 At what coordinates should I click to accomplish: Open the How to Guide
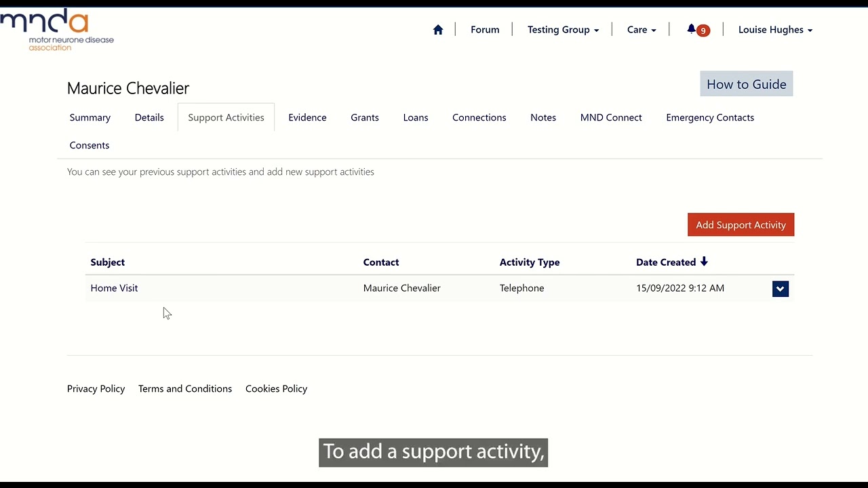click(746, 84)
